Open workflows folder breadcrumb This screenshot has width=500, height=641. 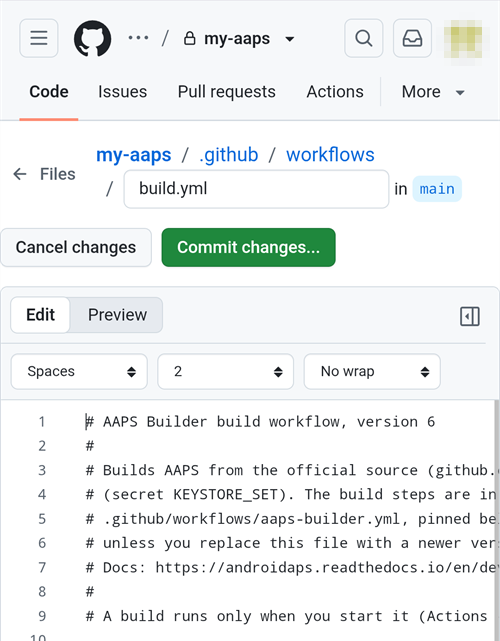[330, 155]
